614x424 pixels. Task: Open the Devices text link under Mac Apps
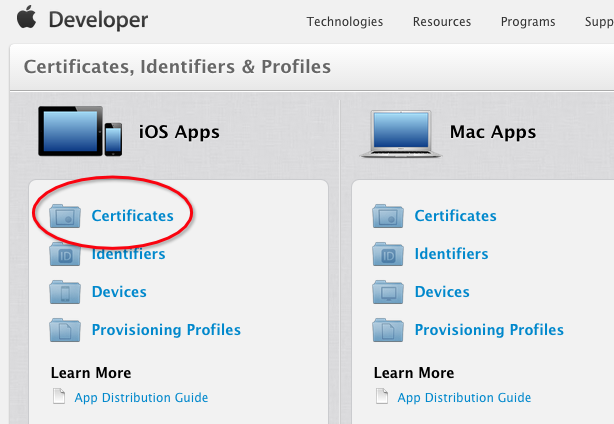tap(442, 292)
